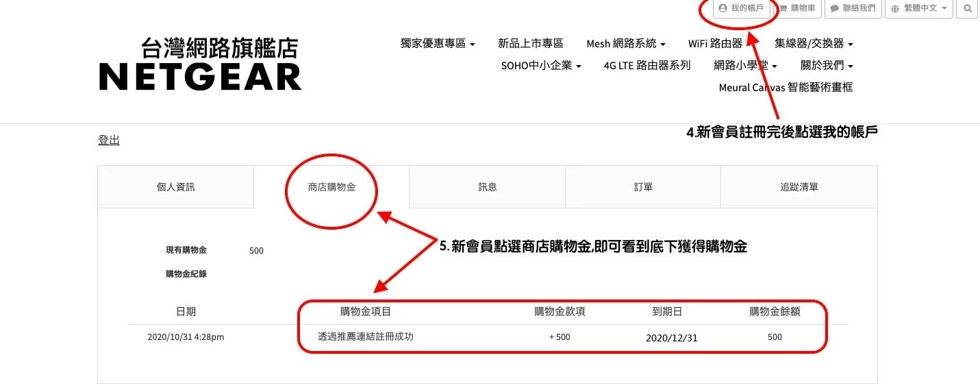Switch to the 訊息 tab
This screenshot has width=980, height=388.
[x=487, y=186]
